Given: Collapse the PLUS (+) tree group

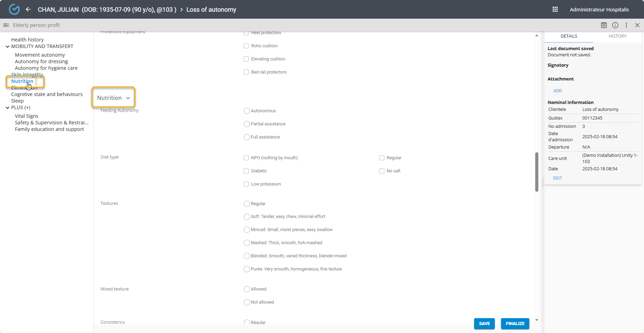Looking at the screenshot, I should click(8, 107).
